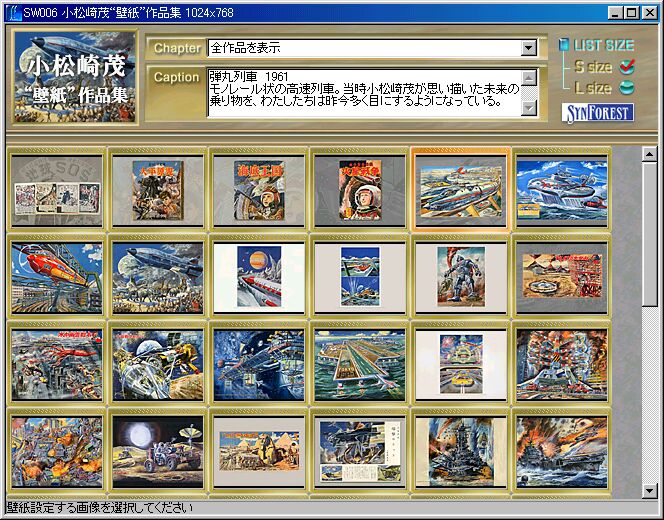Viewport: 664px width, 520px height.
Task: Click the thumbnail list scroll up arrow
Action: click(x=650, y=154)
